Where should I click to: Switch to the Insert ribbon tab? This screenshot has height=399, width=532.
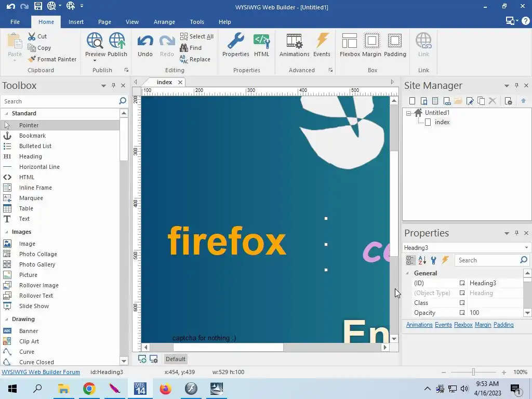[x=76, y=22]
